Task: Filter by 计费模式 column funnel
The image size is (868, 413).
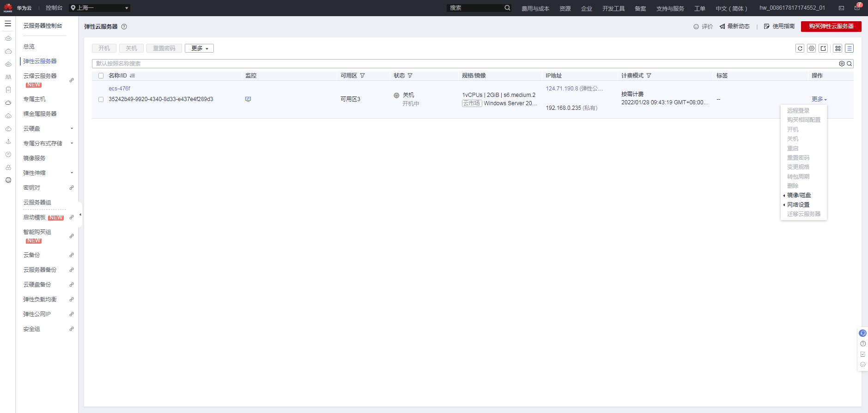Action: [649, 76]
